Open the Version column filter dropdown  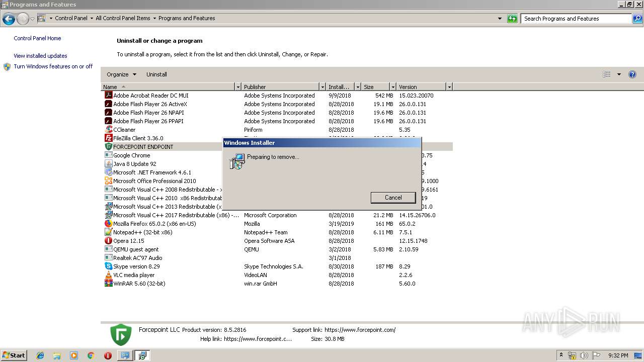[x=449, y=87]
